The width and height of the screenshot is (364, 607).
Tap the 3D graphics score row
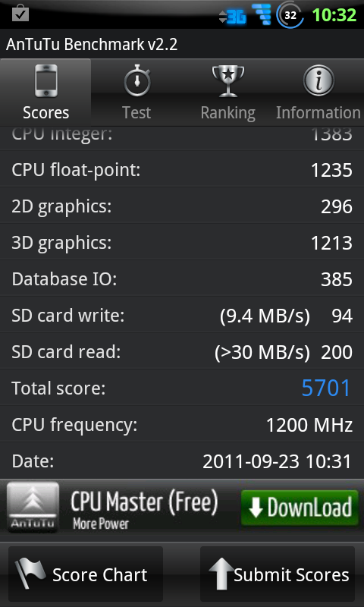182,243
